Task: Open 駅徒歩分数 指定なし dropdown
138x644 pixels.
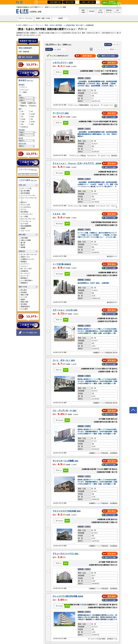Action: click(27, 146)
